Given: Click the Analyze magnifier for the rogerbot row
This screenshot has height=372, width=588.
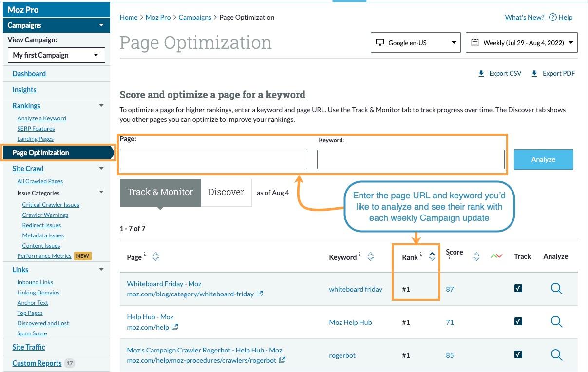Looking at the screenshot, I should (556, 355).
